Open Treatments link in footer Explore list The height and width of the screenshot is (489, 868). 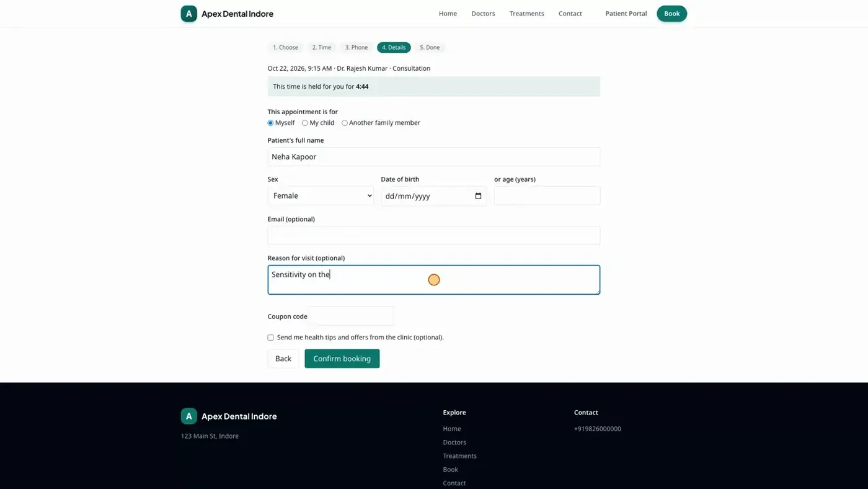460,456
